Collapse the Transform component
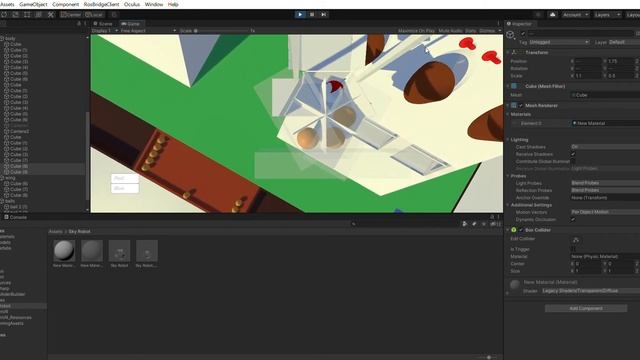The height and width of the screenshot is (360, 640). (508, 53)
